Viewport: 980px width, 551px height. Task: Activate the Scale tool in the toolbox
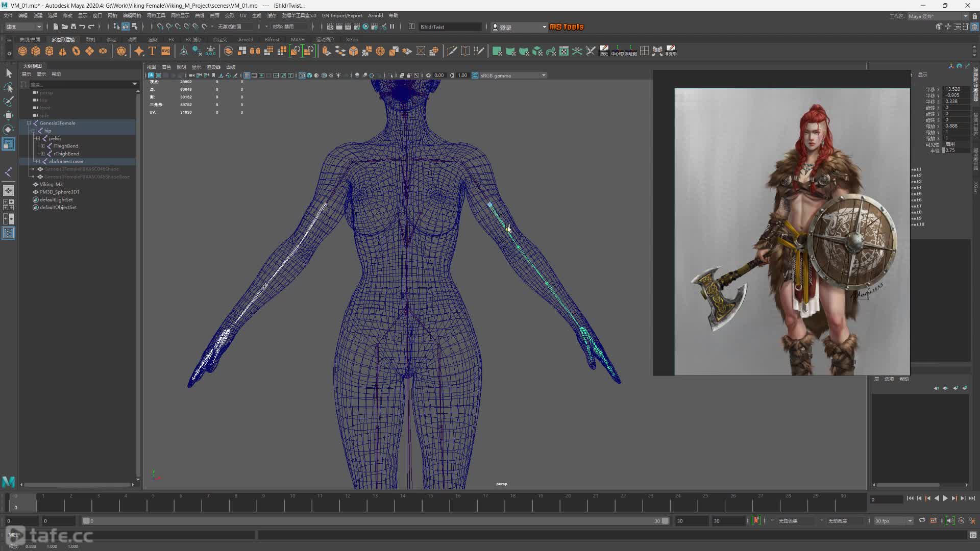point(8,144)
